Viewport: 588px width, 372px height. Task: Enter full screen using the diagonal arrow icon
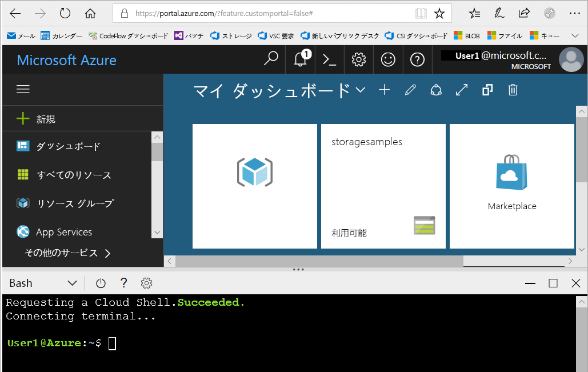point(461,90)
